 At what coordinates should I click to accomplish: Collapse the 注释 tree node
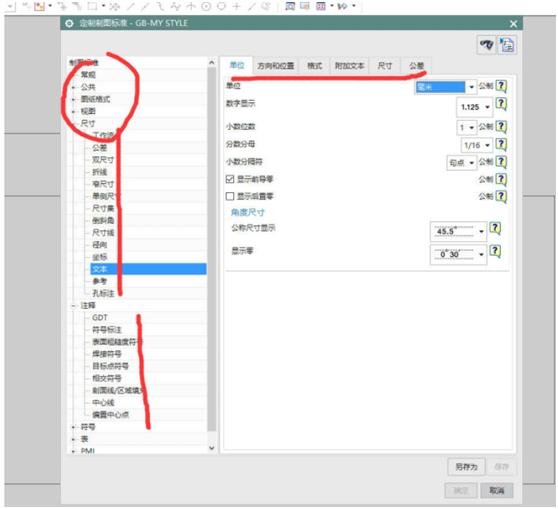74,306
